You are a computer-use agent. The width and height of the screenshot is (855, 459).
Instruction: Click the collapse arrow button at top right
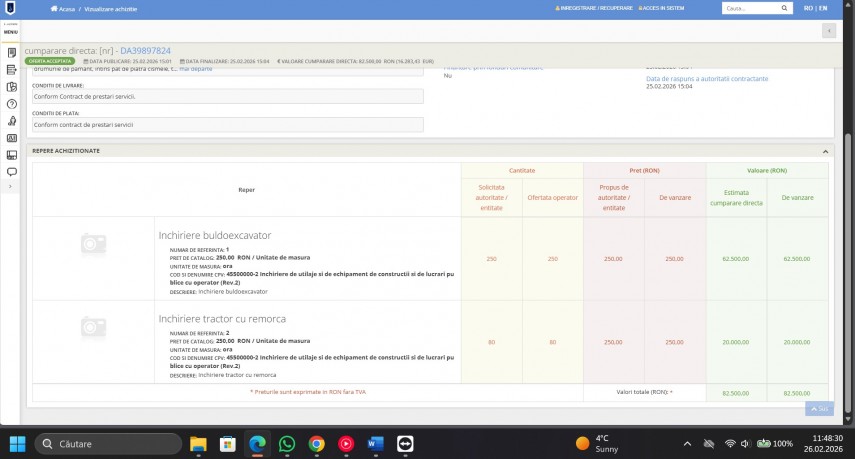828,31
